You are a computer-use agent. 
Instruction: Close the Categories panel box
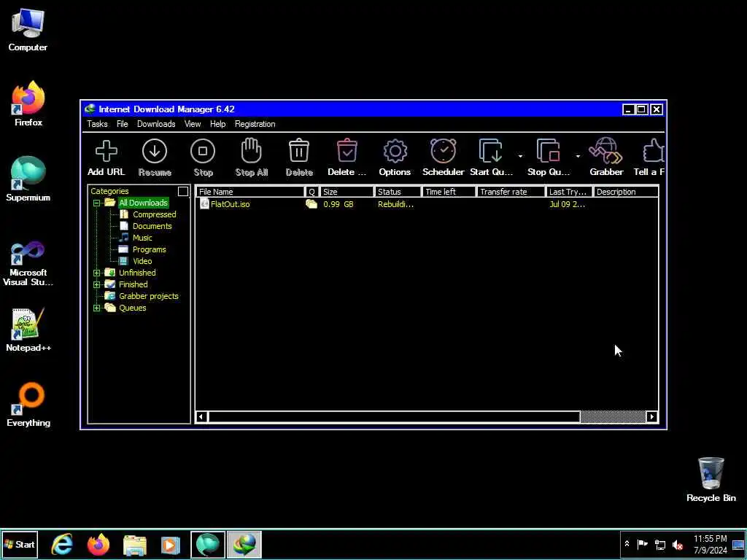183,192
